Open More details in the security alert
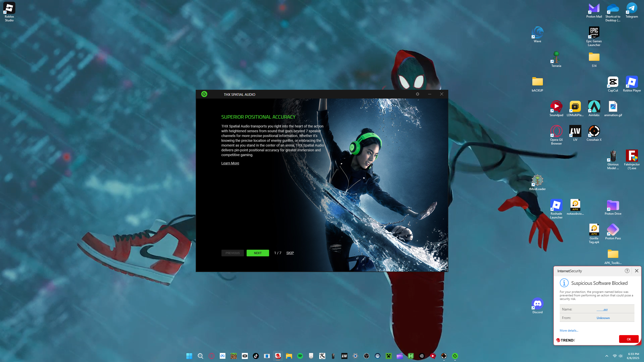This screenshot has height=362, width=644. point(569,331)
